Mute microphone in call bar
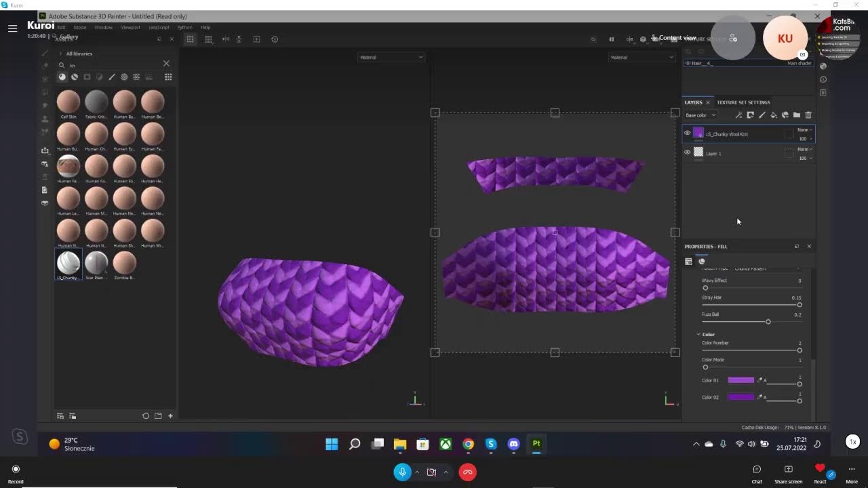 (x=402, y=472)
